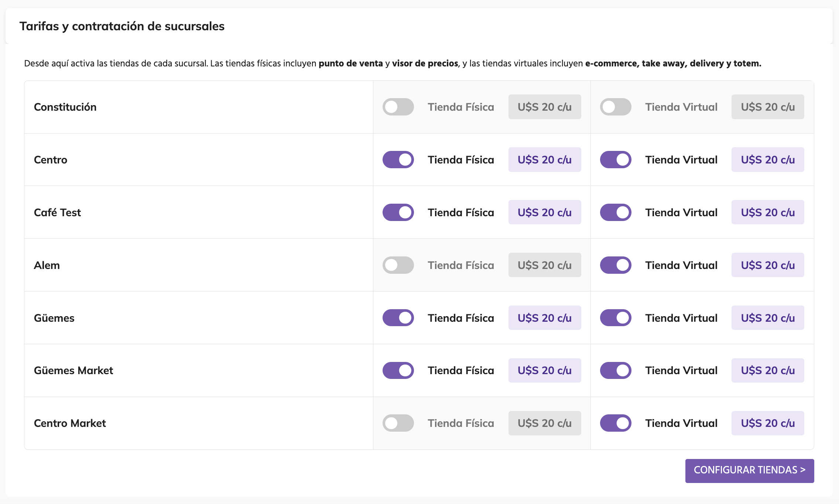Disable Centro Market Tienda Virtual
The image size is (839, 504).
point(615,423)
